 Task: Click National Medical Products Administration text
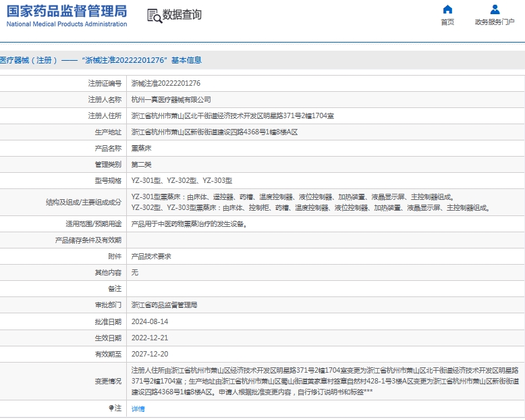[x=67, y=24]
